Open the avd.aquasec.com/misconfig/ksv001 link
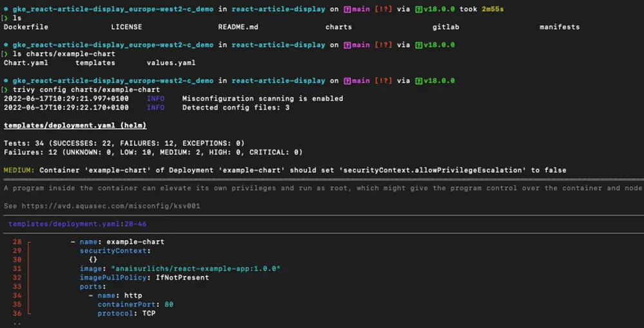The height and width of the screenshot is (328, 644). tap(111, 206)
